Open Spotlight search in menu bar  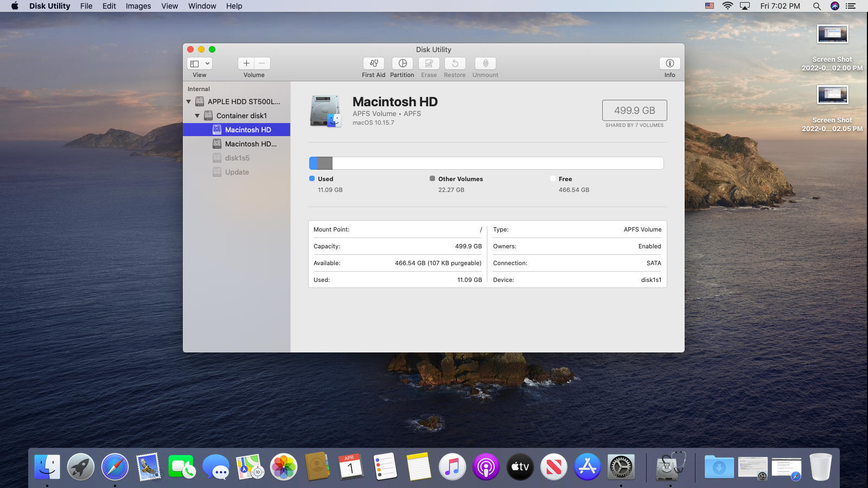coord(816,6)
